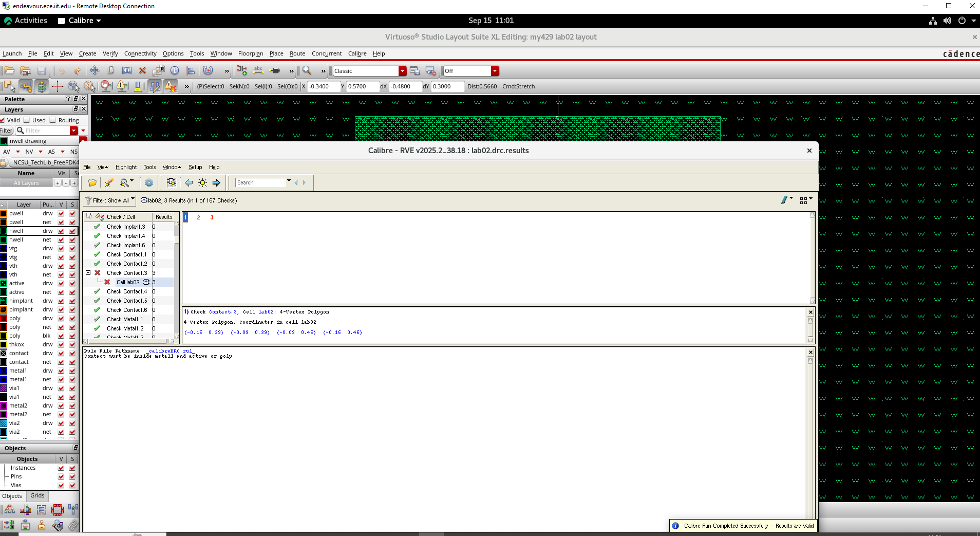Click the zoom-to-highlight magnifier in RVE
Image resolution: width=980 pixels, height=536 pixels.
coord(124,182)
